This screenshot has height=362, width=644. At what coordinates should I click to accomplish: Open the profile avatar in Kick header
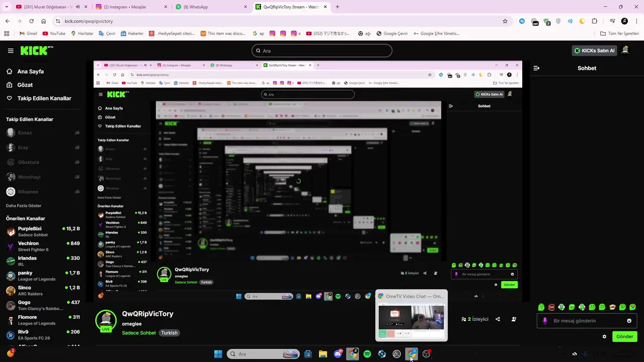625,50
